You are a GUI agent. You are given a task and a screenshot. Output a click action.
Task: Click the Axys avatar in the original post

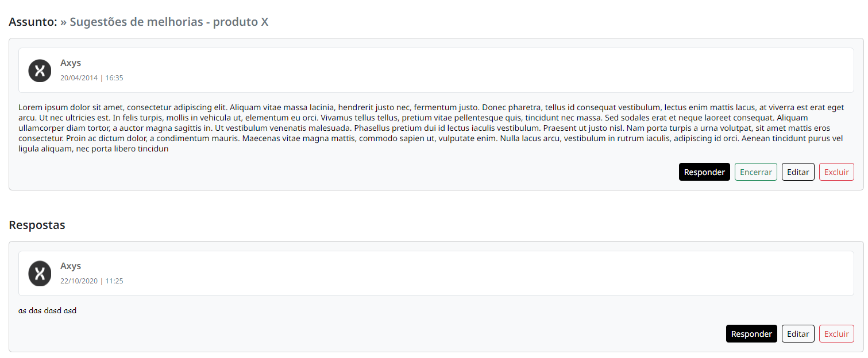40,71
